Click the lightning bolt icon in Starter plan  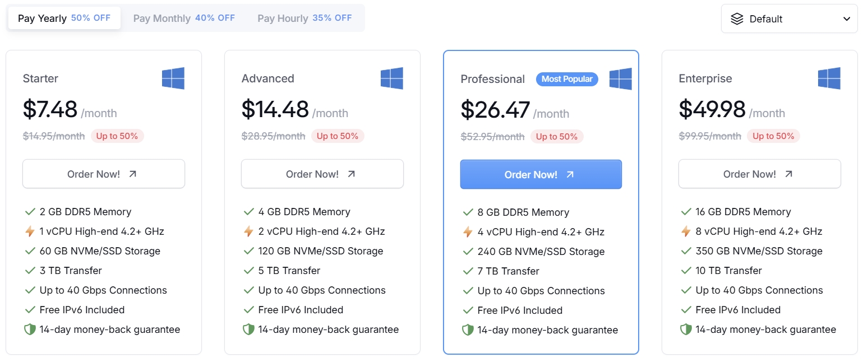30,231
